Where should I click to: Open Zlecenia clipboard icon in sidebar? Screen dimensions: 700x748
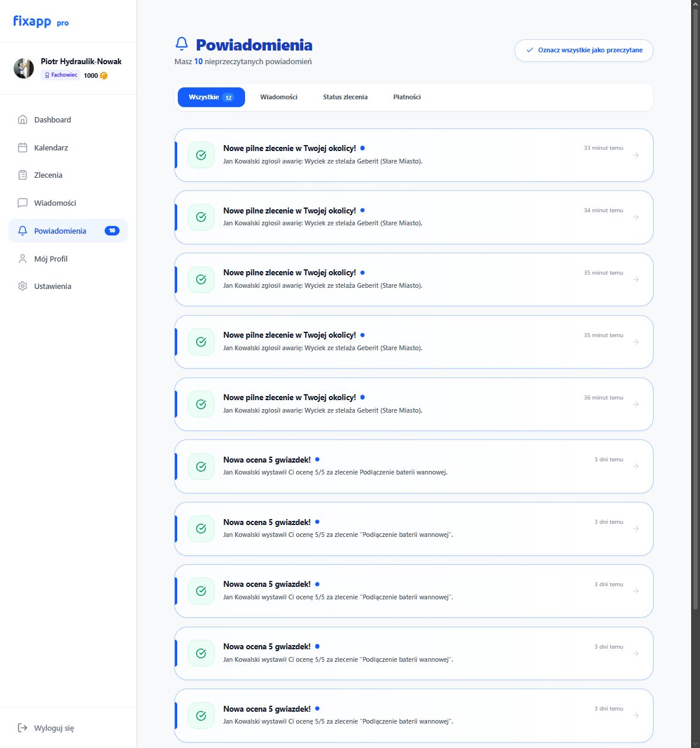(x=23, y=175)
